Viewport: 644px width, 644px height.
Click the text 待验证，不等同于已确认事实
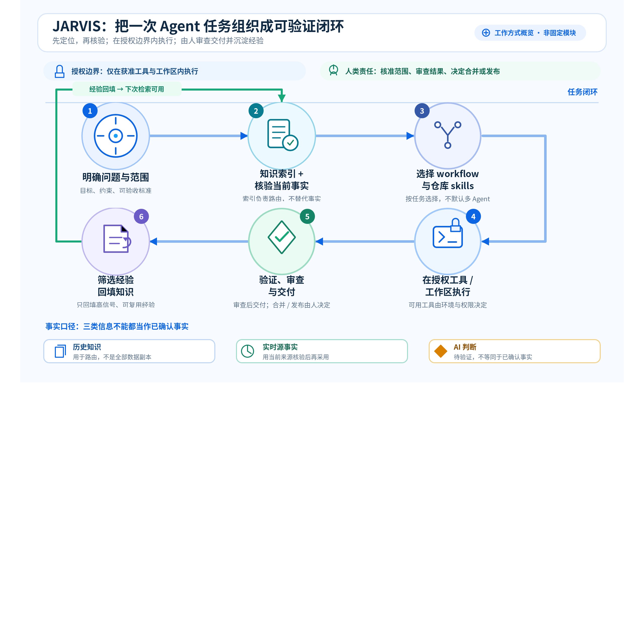pos(493,357)
